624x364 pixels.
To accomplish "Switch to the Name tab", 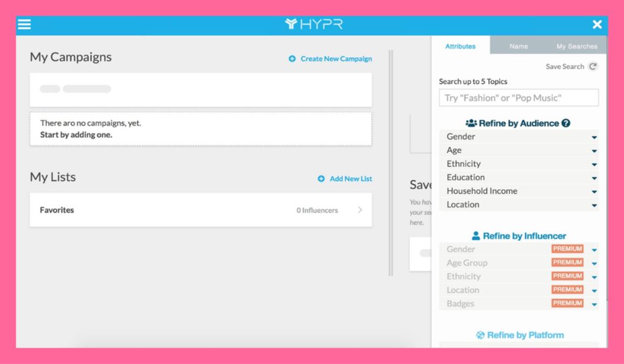I will [519, 46].
